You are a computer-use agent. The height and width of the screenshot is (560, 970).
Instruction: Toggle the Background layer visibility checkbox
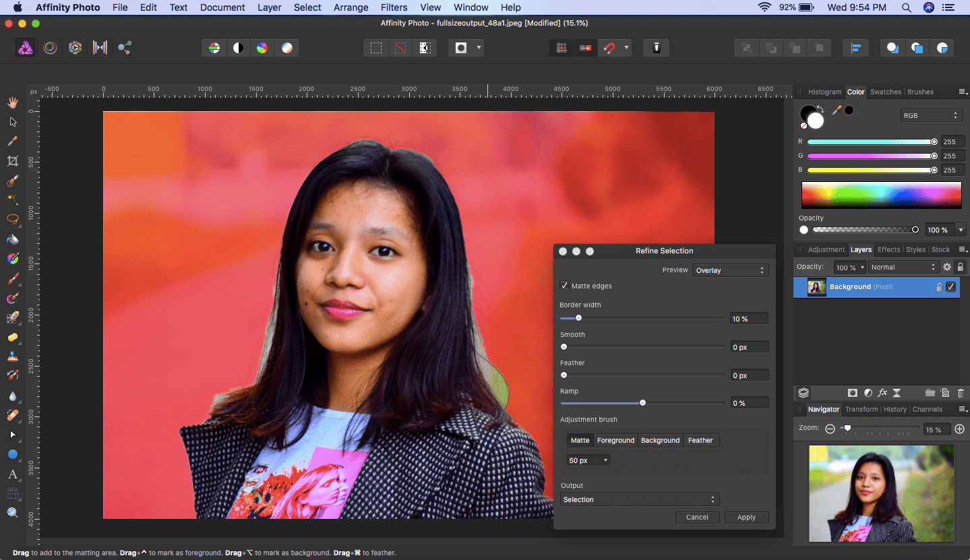tap(950, 287)
